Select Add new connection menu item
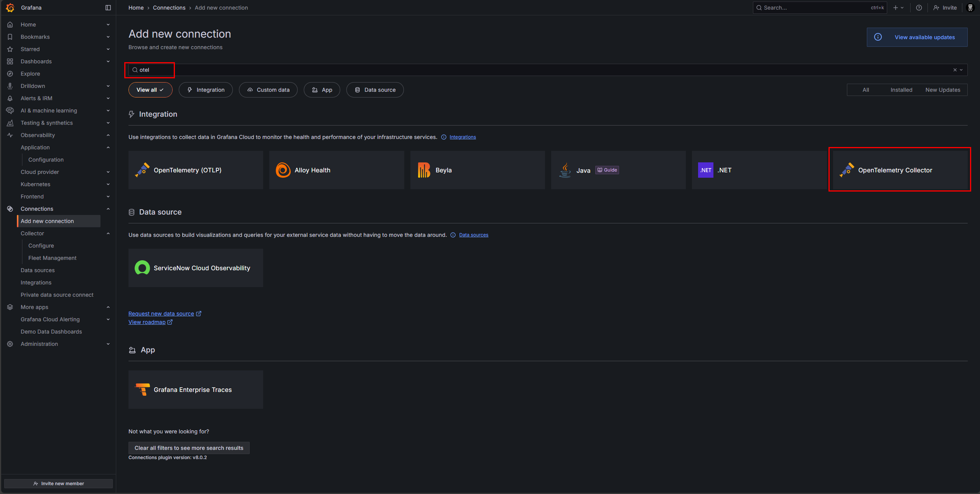Viewport: 980px width, 494px height. coord(59,221)
